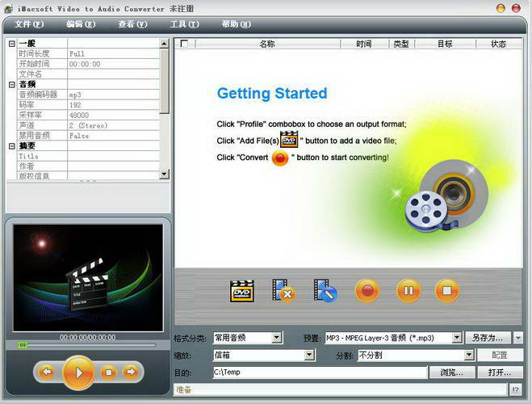Open the 文件(F) menu
532x404 pixels.
[29, 24]
